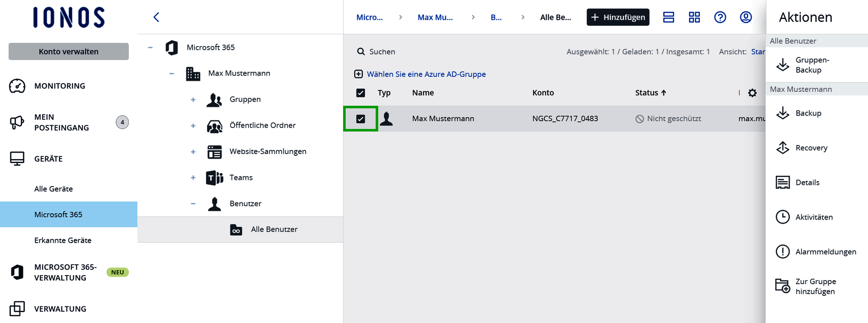Click the Gruppen people icon

(x=214, y=99)
